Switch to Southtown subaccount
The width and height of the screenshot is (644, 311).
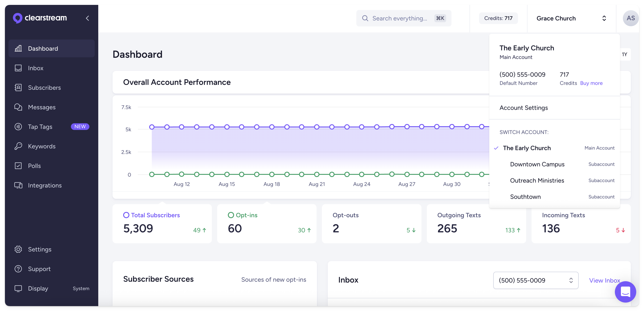(x=554, y=197)
